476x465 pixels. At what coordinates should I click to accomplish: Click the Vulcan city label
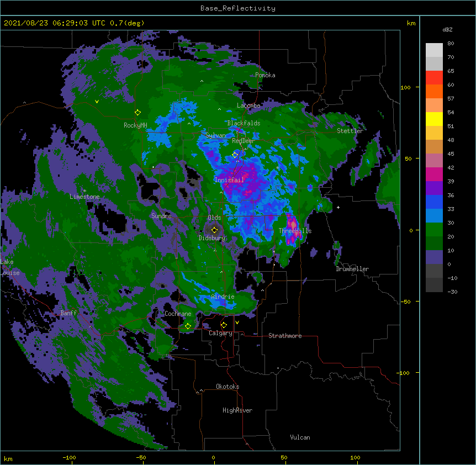(300, 437)
